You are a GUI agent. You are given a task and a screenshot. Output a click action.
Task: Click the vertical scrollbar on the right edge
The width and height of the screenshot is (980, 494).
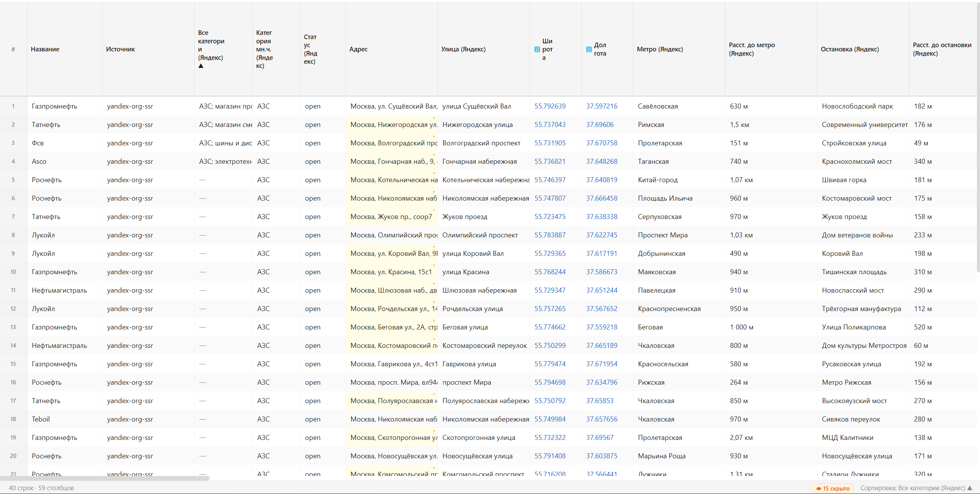point(978,138)
